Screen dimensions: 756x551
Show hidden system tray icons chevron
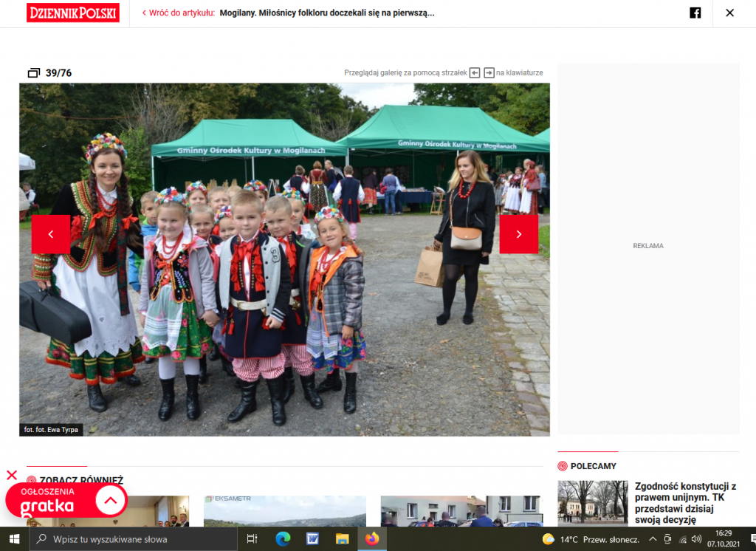click(653, 539)
